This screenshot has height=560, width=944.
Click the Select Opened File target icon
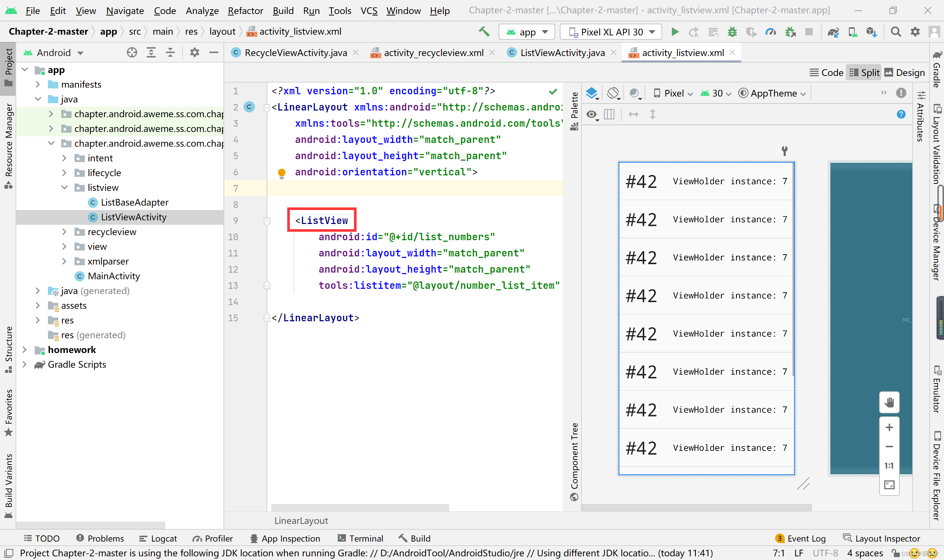click(132, 52)
